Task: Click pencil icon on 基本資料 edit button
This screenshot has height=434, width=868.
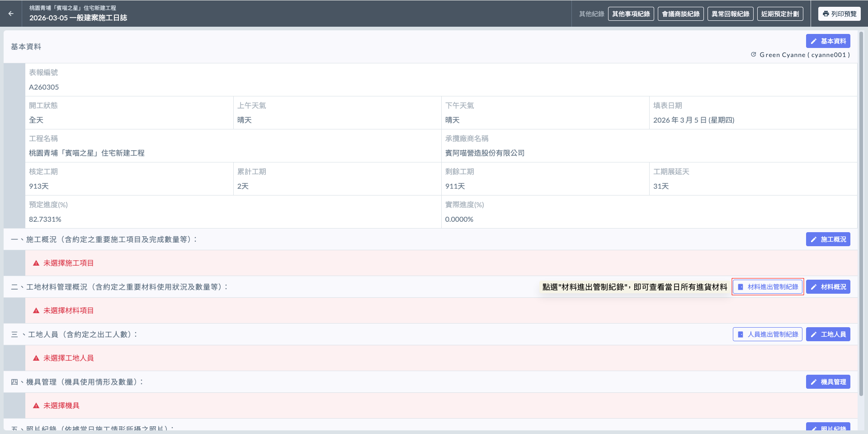Action: pos(814,41)
